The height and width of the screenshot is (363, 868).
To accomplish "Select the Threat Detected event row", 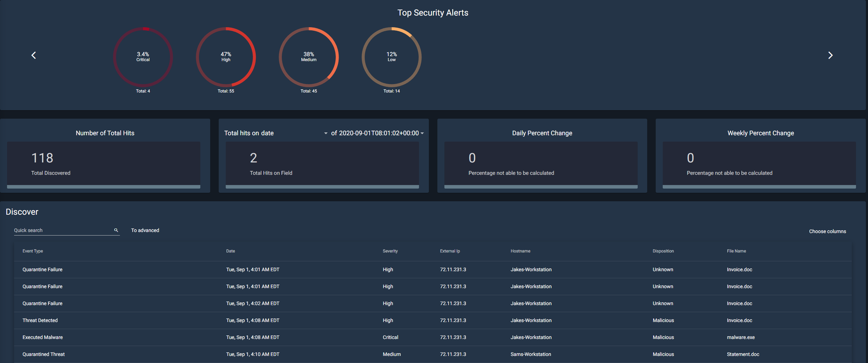I will click(433, 320).
